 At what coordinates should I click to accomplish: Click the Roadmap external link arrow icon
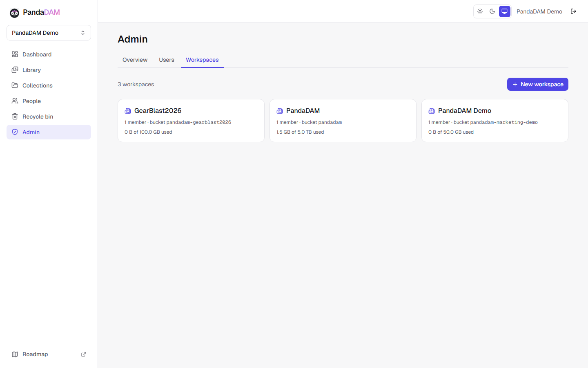click(x=83, y=354)
